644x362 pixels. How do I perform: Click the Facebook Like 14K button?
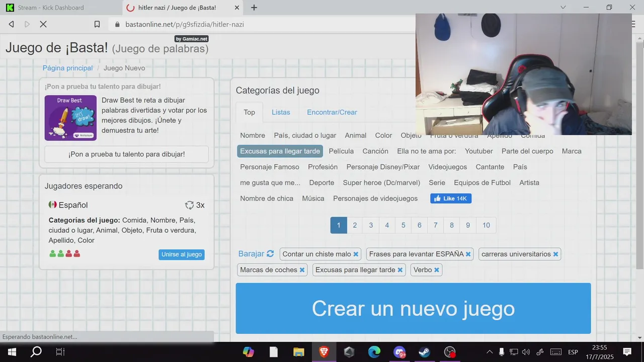click(x=451, y=199)
